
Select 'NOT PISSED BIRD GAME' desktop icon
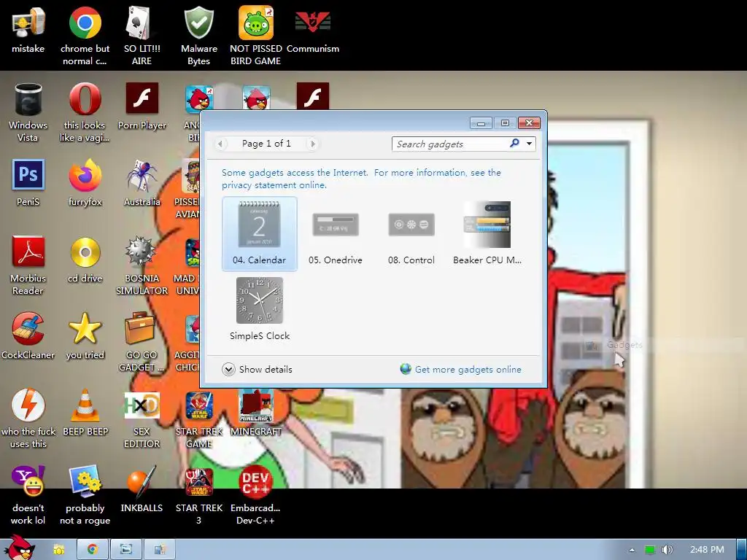click(256, 36)
